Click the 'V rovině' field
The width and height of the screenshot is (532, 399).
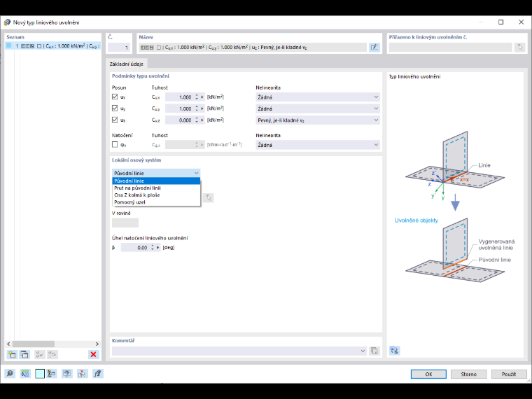click(x=125, y=223)
